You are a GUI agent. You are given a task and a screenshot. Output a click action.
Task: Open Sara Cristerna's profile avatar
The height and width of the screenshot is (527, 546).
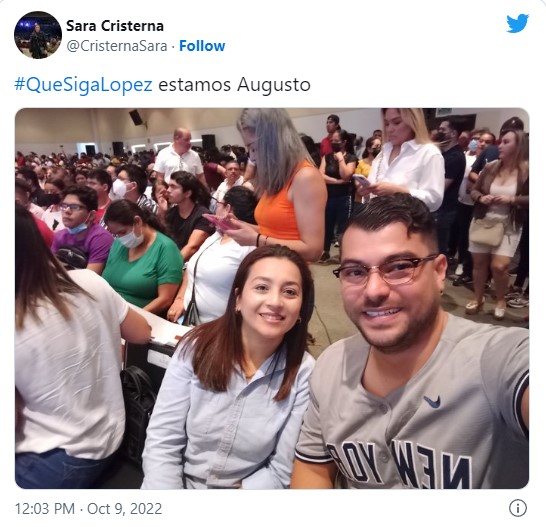pyautogui.click(x=38, y=35)
